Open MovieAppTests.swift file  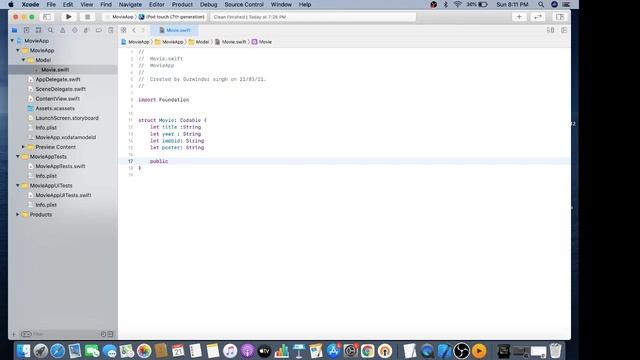60,167
